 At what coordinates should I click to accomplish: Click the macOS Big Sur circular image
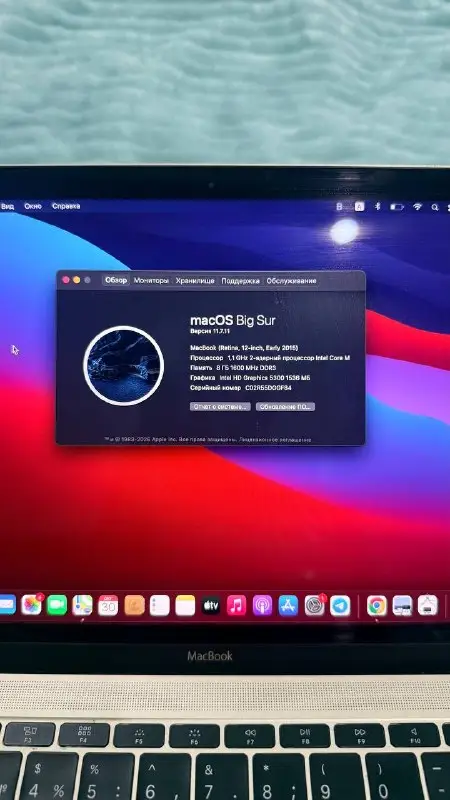coord(123,366)
